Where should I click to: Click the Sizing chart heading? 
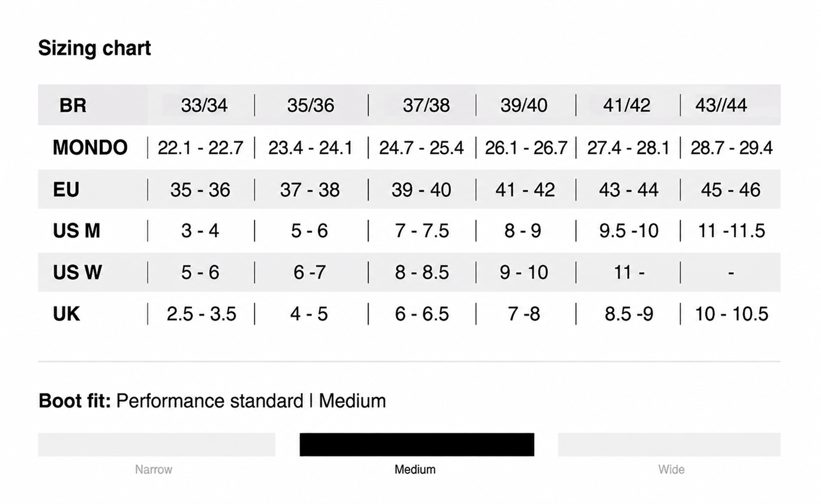94,48
